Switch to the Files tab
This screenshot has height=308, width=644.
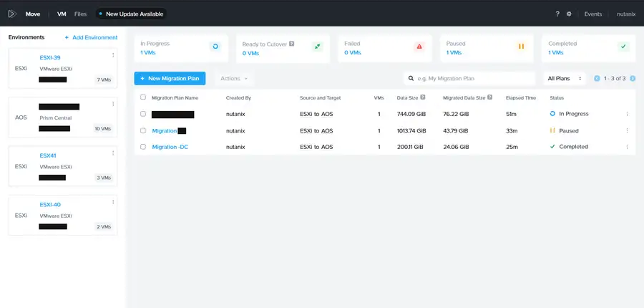coord(80,14)
